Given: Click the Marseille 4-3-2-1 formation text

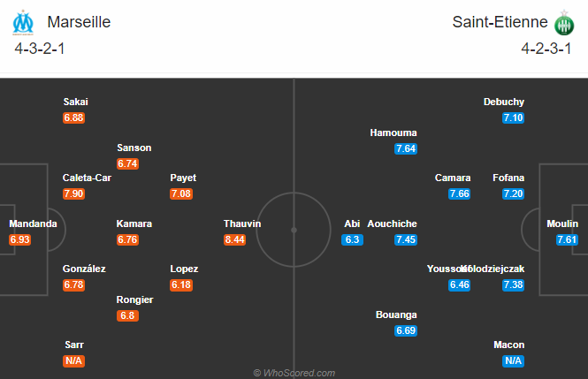Looking at the screenshot, I should click(40, 49).
